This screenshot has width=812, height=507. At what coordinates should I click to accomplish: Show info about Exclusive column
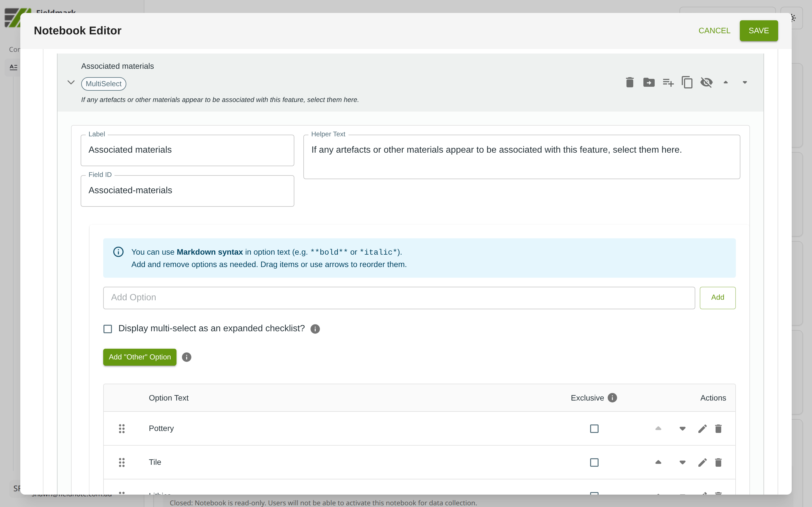pyautogui.click(x=612, y=398)
